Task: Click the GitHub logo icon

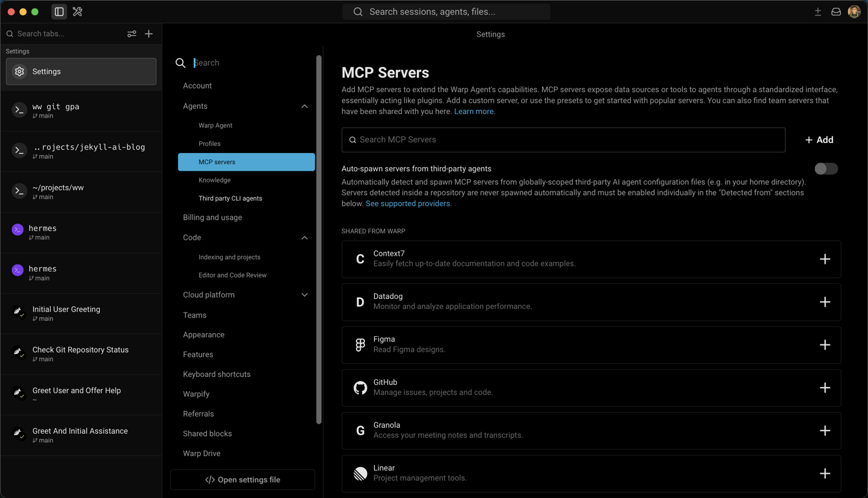Action: click(x=360, y=388)
